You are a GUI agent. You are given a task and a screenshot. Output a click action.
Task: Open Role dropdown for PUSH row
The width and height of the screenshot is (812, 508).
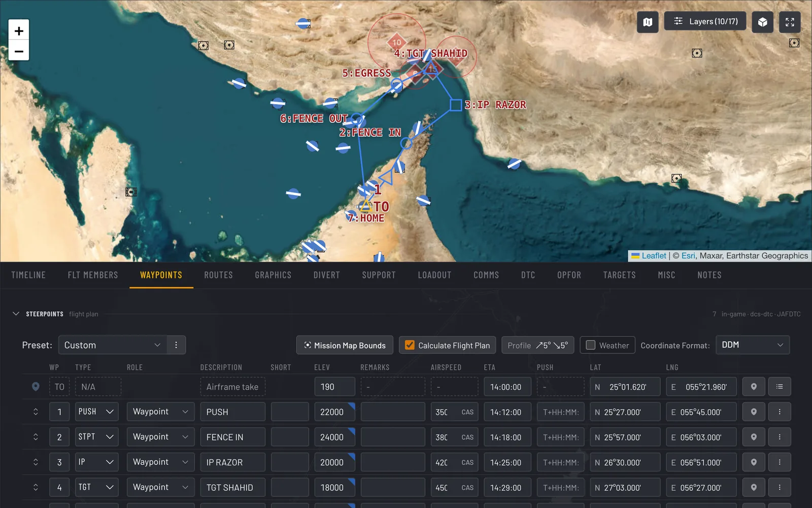(160, 411)
